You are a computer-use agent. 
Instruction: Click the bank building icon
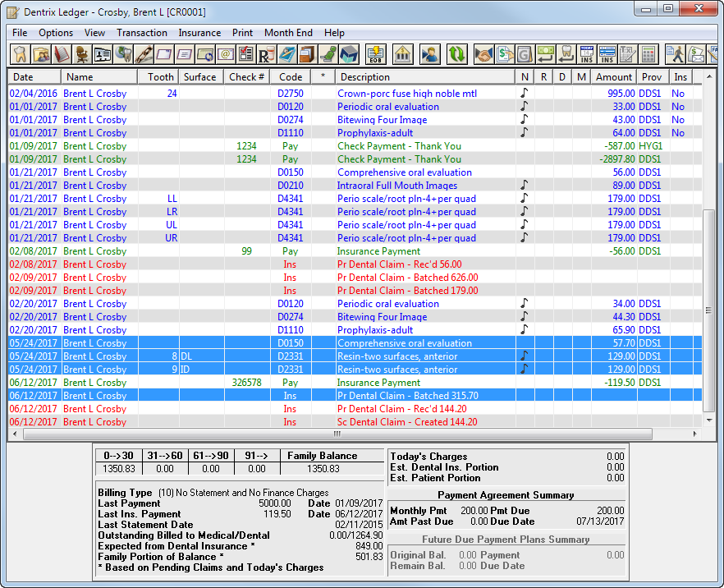tap(402, 54)
